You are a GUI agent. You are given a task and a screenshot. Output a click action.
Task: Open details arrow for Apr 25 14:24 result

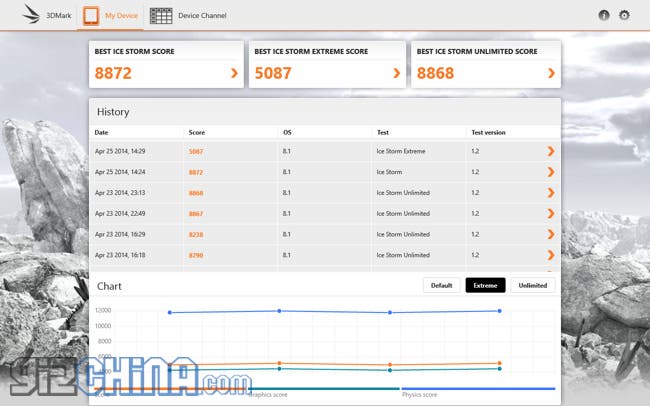click(x=551, y=172)
